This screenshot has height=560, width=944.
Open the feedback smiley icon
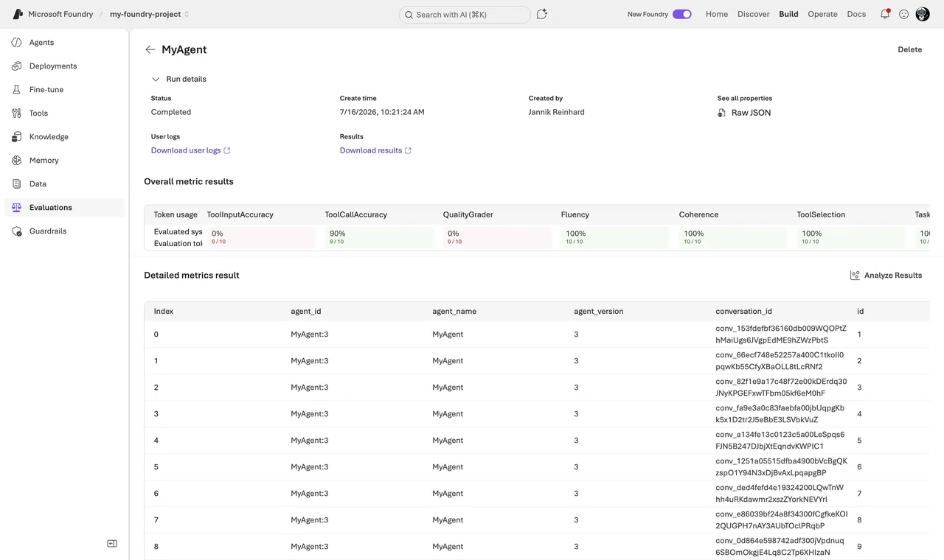(903, 14)
